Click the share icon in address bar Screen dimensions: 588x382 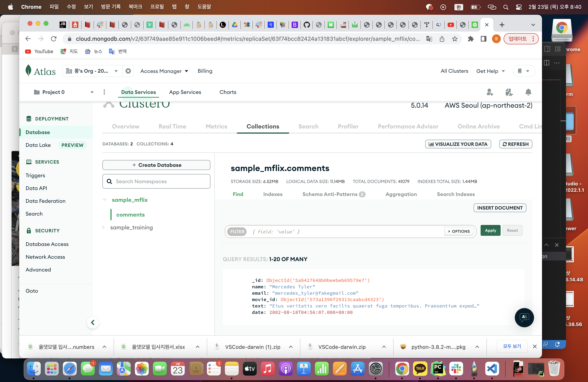[442, 39]
